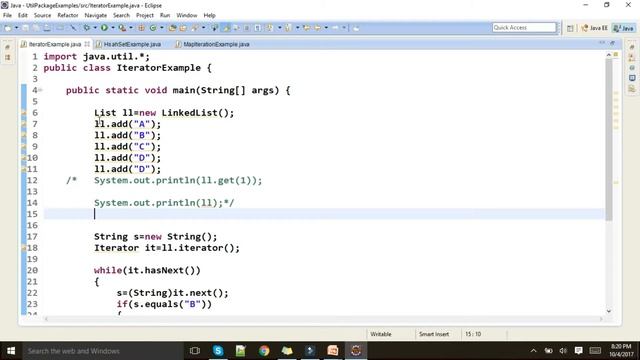Click the Open Type icon
Screen dimensions: 640x360
pyautogui.click(x=172, y=28)
